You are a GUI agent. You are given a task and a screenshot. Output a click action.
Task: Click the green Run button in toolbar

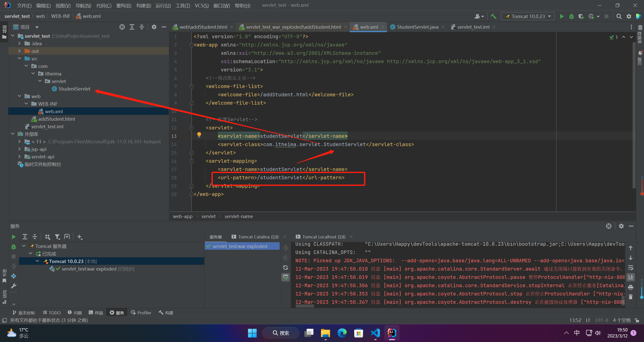coord(561,16)
